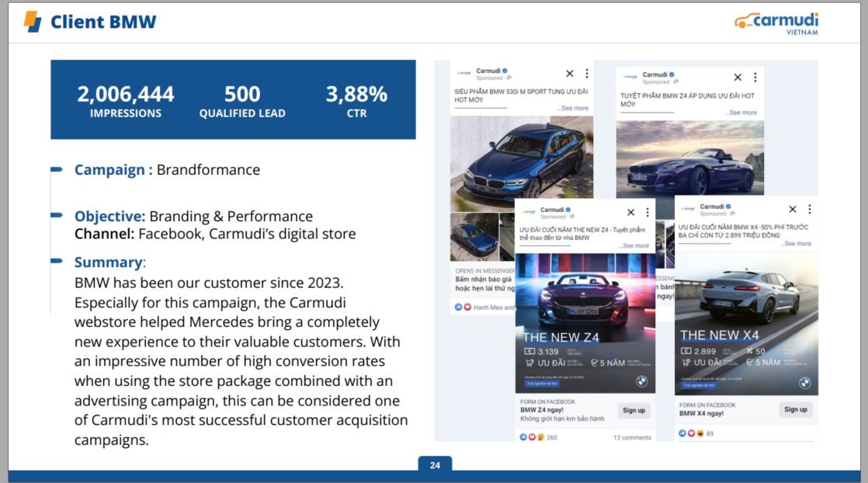Image resolution: width=868 pixels, height=483 pixels.
Task: Click slide page number 24
Action: tap(435, 465)
